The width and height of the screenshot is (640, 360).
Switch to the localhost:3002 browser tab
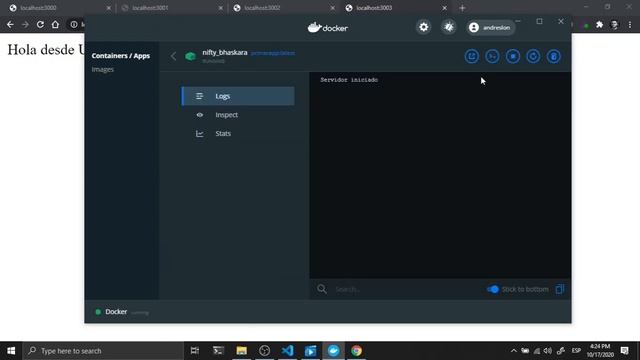coord(284,8)
